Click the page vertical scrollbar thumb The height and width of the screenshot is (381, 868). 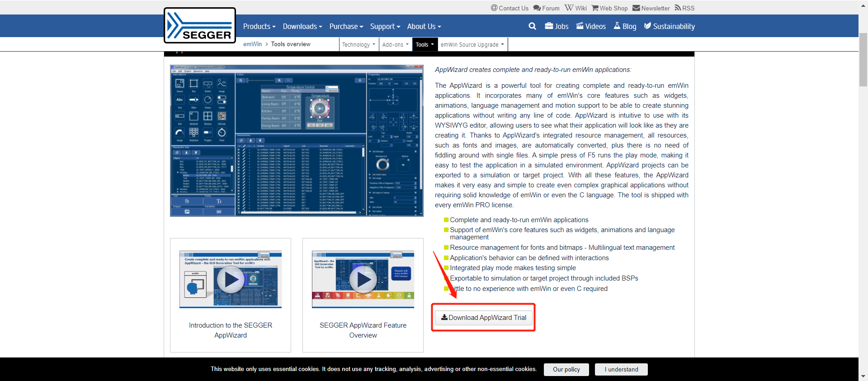click(x=863, y=59)
